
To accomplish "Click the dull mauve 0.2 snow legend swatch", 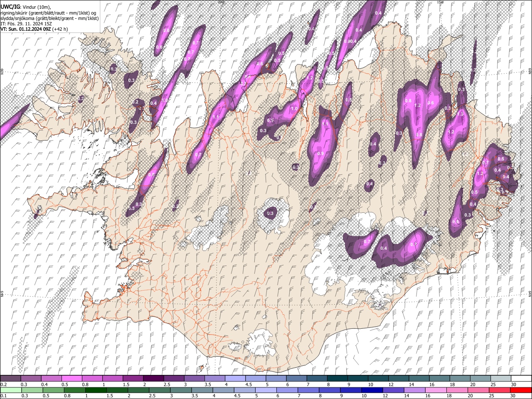I will coord(10,379).
